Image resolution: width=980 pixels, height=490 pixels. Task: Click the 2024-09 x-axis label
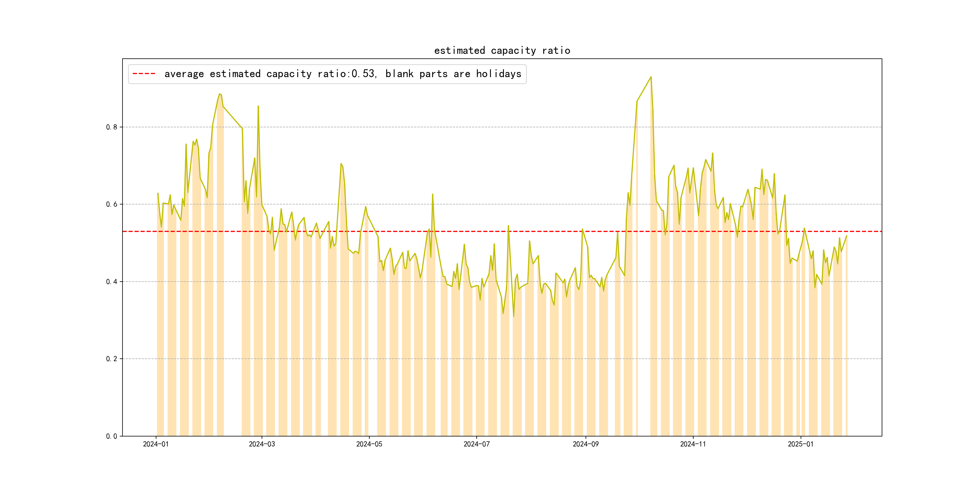pyautogui.click(x=586, y=444)
